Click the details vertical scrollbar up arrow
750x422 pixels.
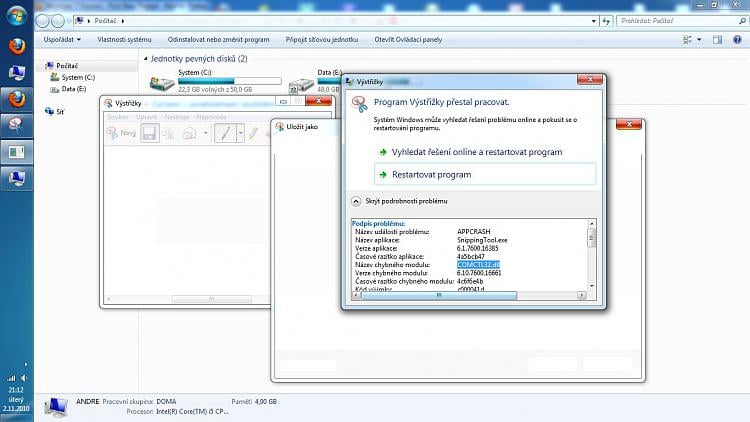coord(592,223)
